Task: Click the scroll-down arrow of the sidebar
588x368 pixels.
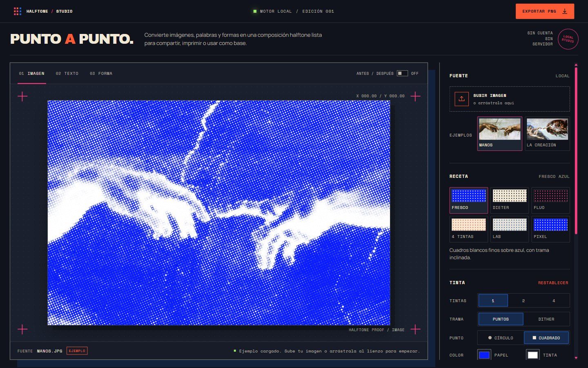Action: pyautogui.click(x=576, y=358)
